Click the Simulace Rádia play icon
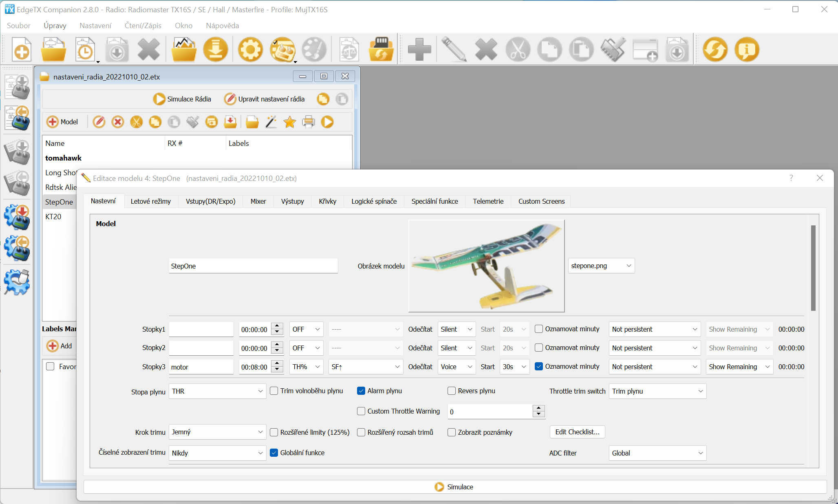Screen dimensions: 838x504 point(159,99)
